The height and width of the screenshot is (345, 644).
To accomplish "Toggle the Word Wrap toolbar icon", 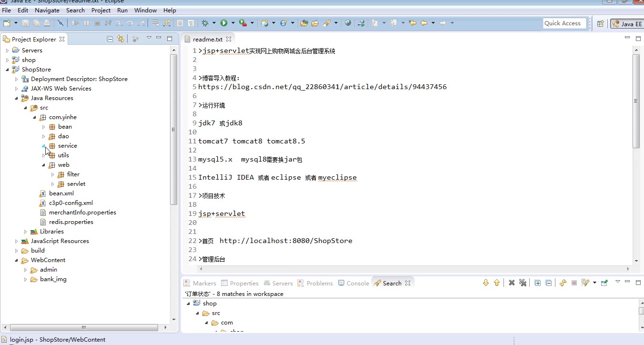I will (x=155, y=23).
